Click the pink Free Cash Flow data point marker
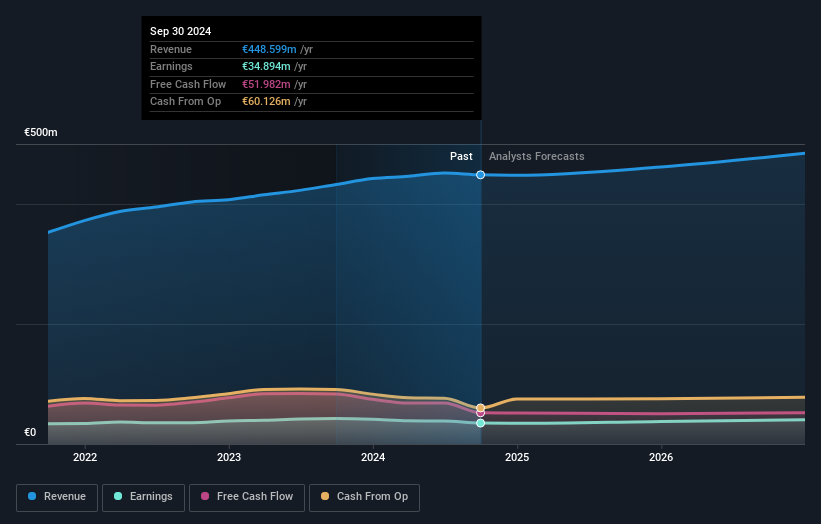 coord(480,414)
